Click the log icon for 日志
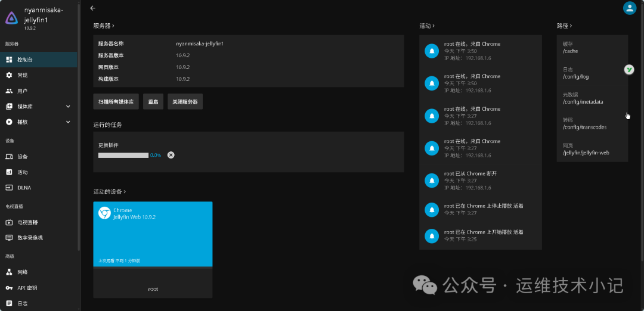 click(9, 303)
